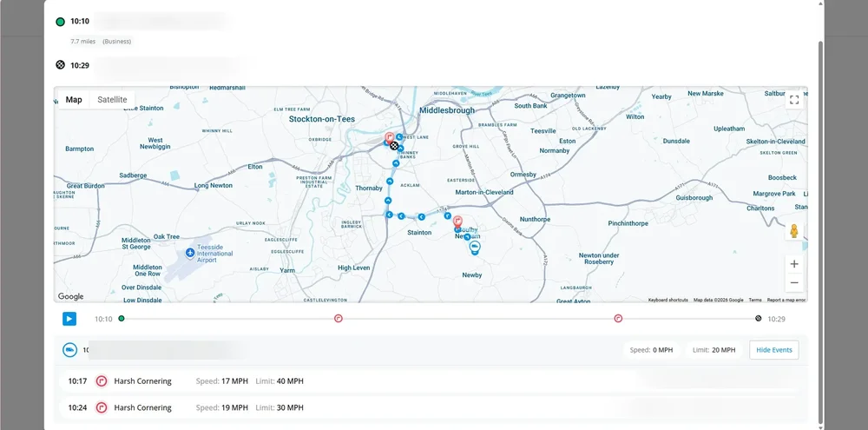This screenshot has height=430, width=868.
Task: Click the checkered end marker on timeline
Action: (759, 319)
